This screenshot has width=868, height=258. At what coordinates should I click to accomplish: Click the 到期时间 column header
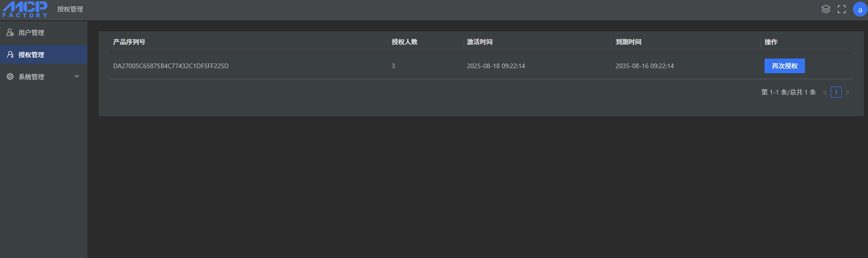[x=628, y=42]
